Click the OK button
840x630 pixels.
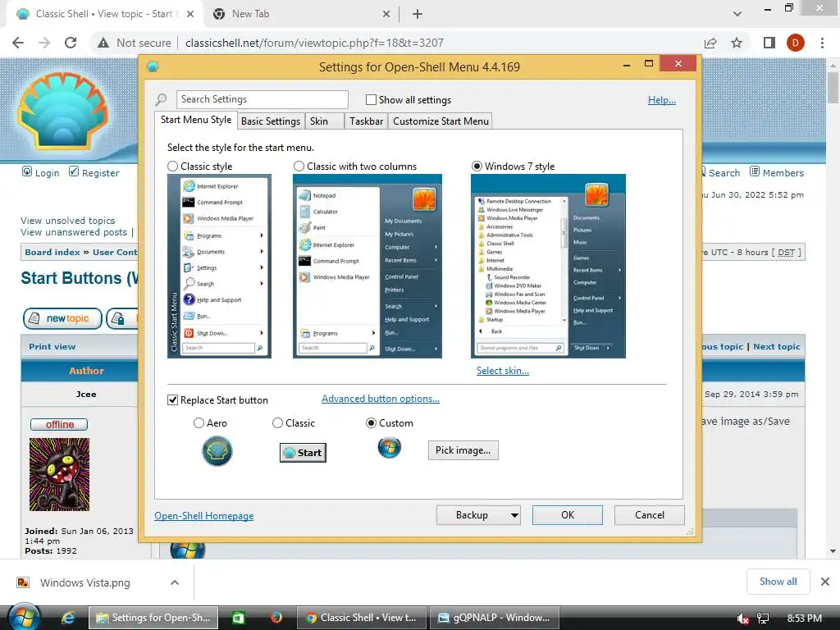coord(568,515)
